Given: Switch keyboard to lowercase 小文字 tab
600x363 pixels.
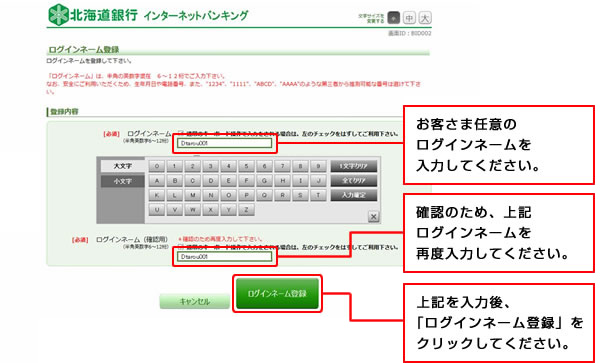Looking at the screenshot, I should coord(123,181).
